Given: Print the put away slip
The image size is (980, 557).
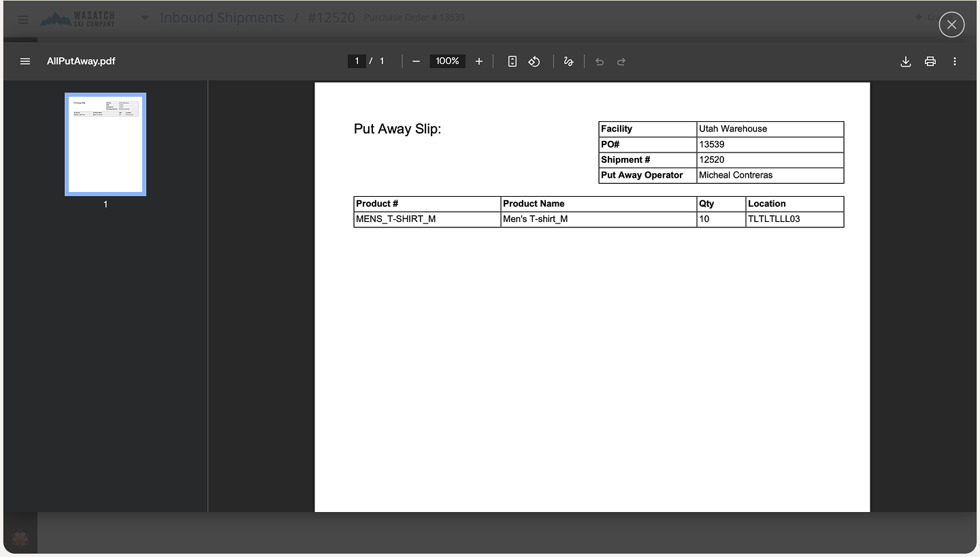Looking at the screenshot, I should pos(930,61).
